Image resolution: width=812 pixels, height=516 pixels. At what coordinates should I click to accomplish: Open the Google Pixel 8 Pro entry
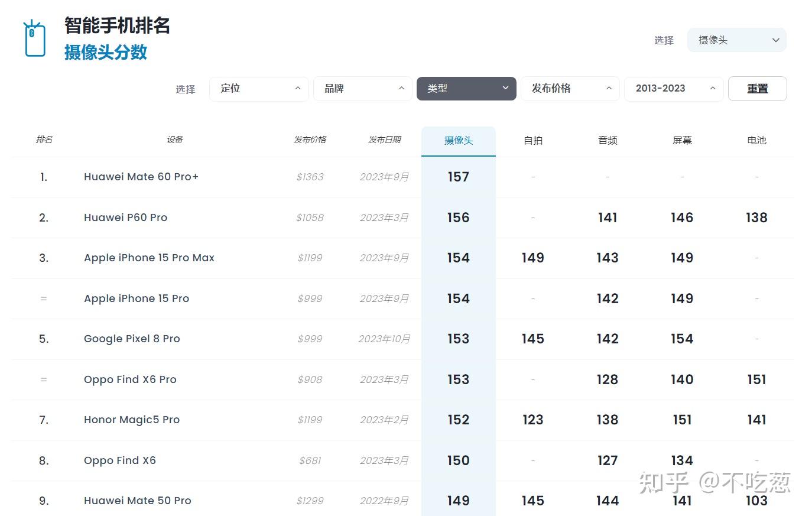[132, 339]
